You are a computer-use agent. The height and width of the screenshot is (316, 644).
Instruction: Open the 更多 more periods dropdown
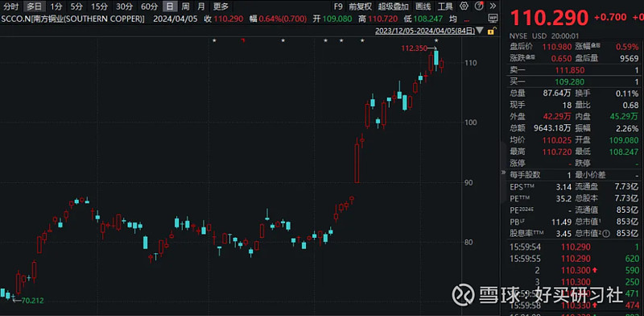click(x=221, y=6)
